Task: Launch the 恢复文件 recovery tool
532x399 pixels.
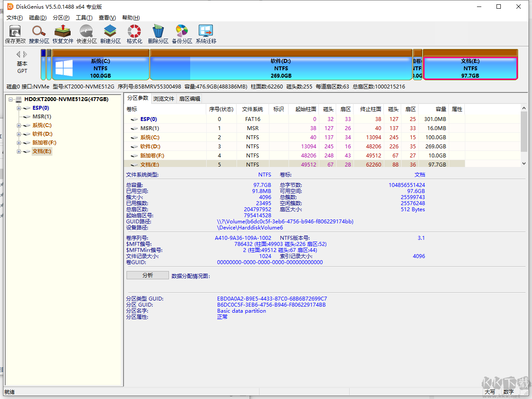Action: click(63, 34)
